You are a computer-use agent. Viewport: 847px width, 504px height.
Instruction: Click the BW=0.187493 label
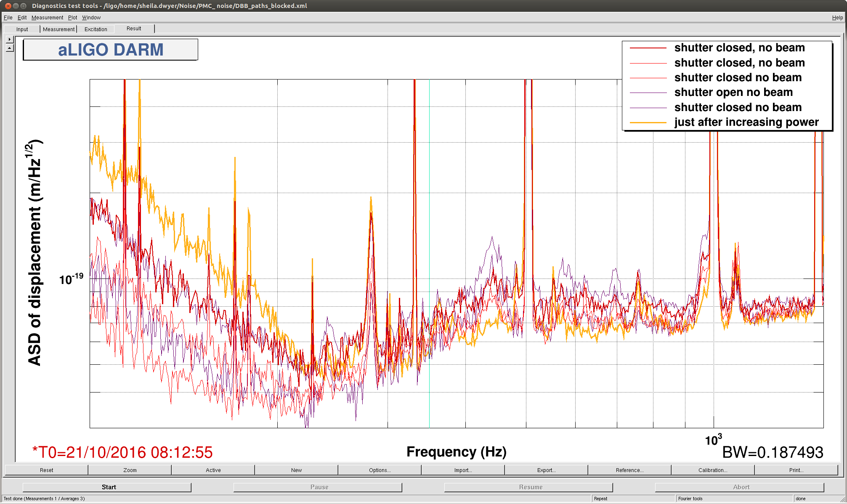[x=773, y=452]
